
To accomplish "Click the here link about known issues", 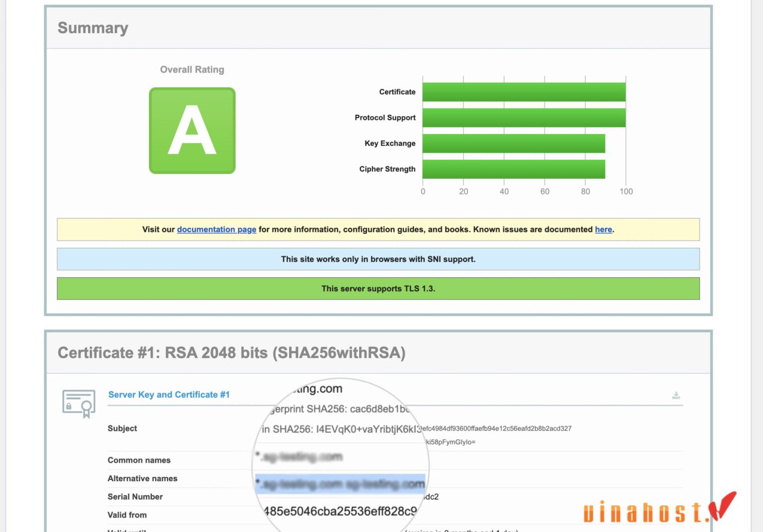I will point(603,229).
